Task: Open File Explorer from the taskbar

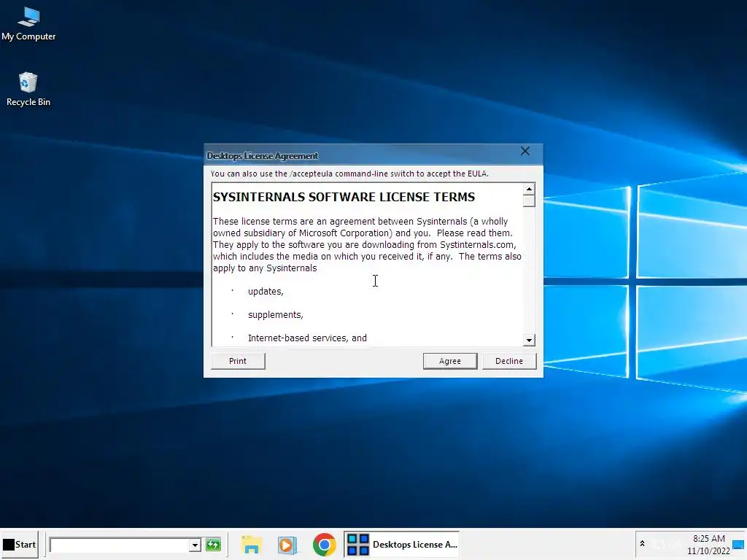Action: [251, 545]
